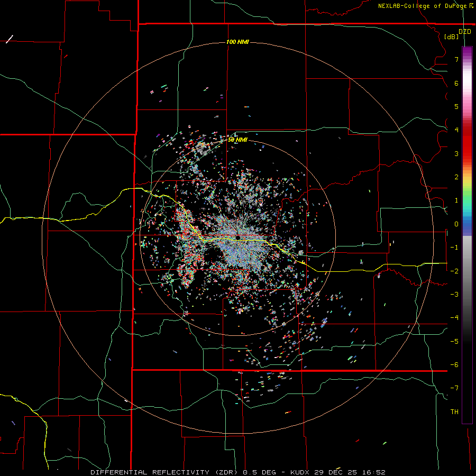
Task: Click the 6 value on color scale
Action: [456, 83]
